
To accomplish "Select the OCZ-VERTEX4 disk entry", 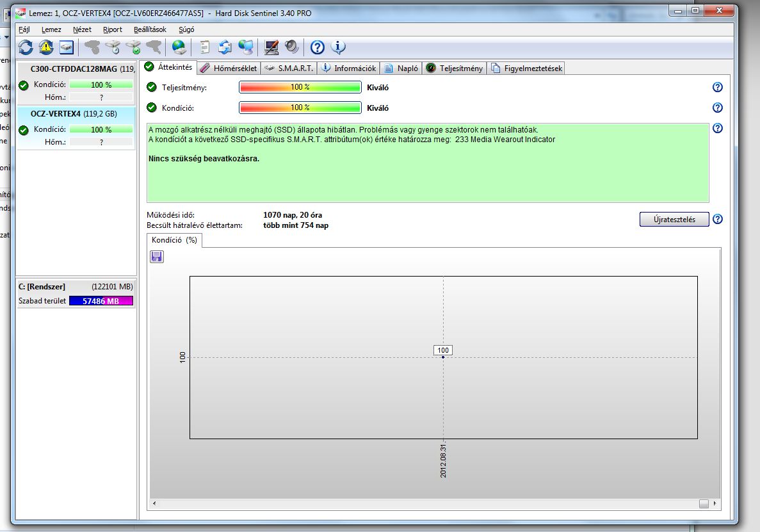I will tap(76, 128).
